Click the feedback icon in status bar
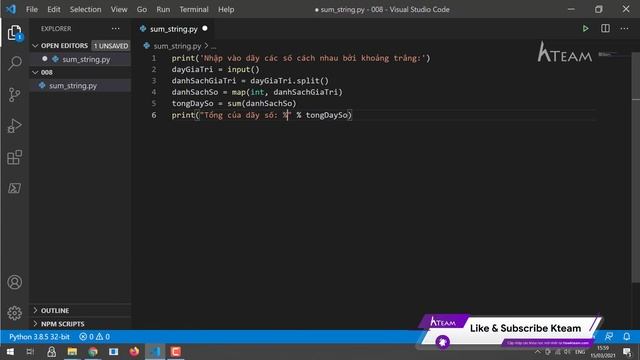Image resolution: width=640 pixels, height=360 pixels. tap(609, 336)
